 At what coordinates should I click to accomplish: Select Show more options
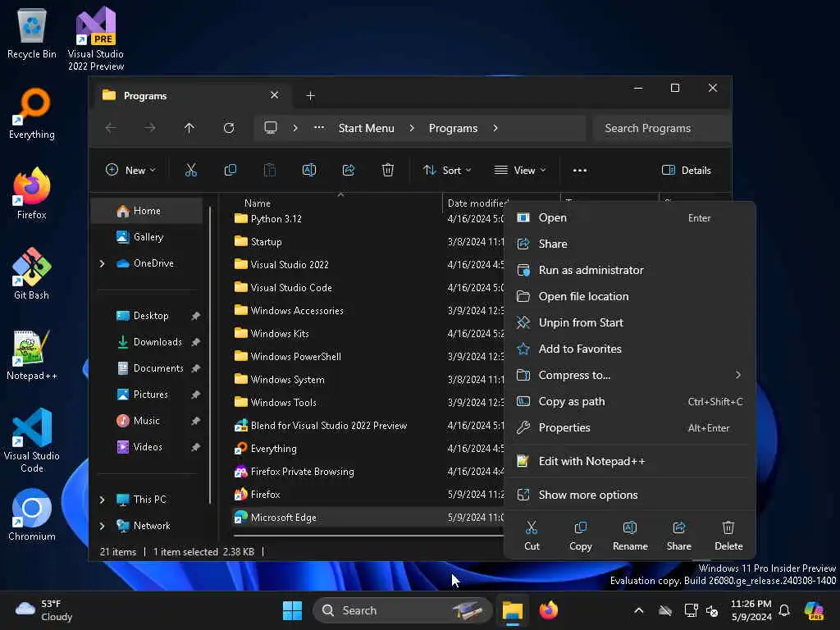630,495
